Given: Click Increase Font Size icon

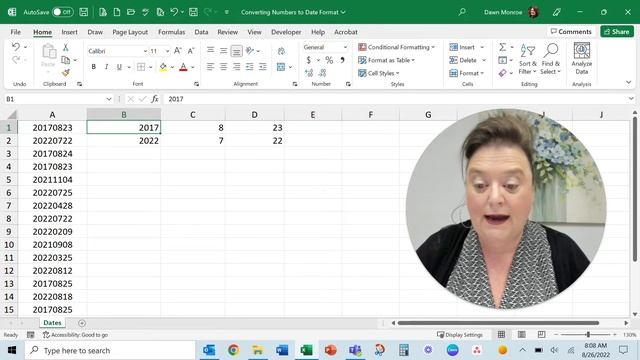Looking at the screenshot, I should (178, 51).
